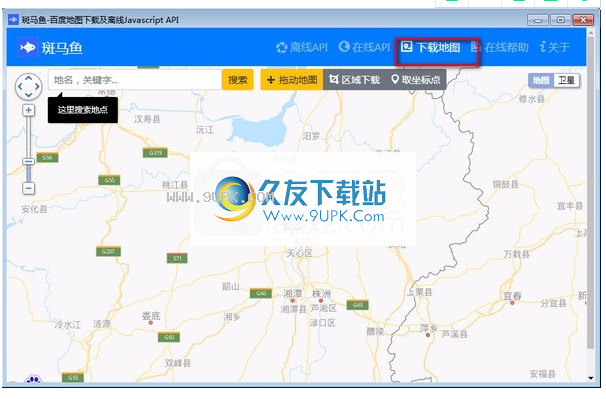Click the 桃江县 map label
Screen dimensions: 606x399
tap(175, 185)
